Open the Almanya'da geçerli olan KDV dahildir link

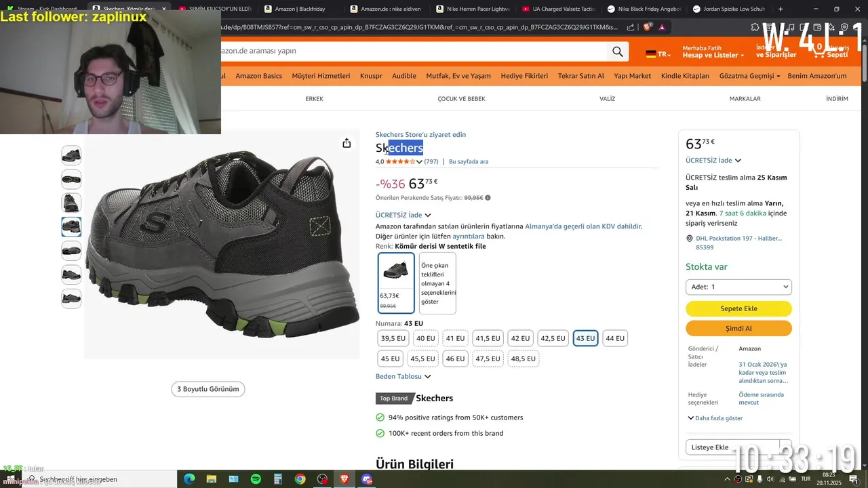(x=583, y=226)
